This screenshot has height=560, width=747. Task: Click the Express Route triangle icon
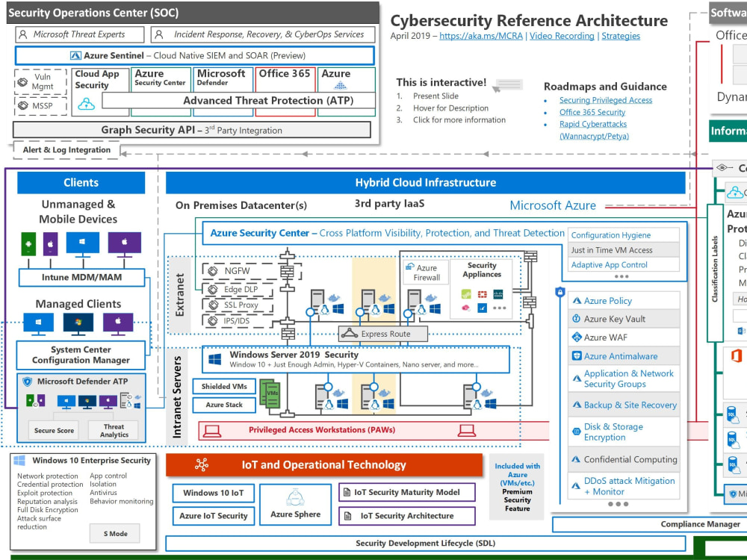coord(349,333)
